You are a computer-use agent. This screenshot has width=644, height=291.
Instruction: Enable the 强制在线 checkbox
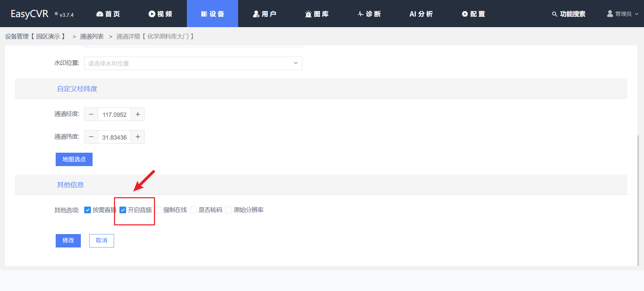[x=158, y=210]
